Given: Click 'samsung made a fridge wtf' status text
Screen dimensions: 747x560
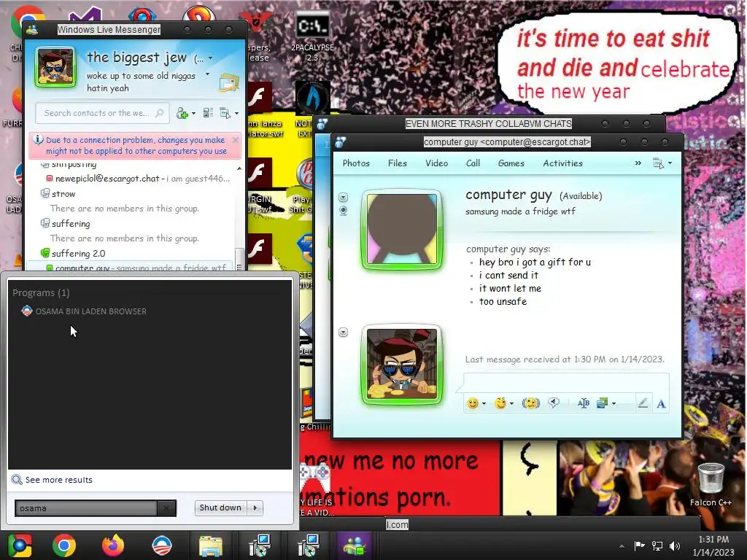Looking at the screenshot, I should coord(520,211).
